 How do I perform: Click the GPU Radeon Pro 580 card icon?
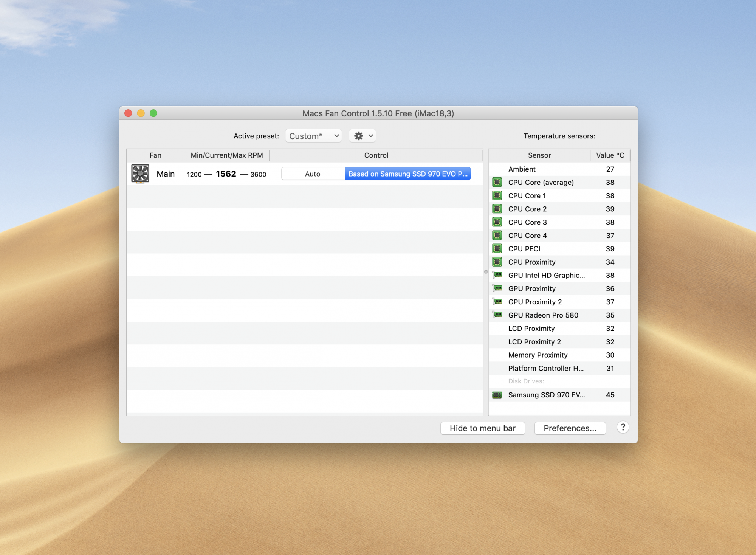click(x=497, y=315)
